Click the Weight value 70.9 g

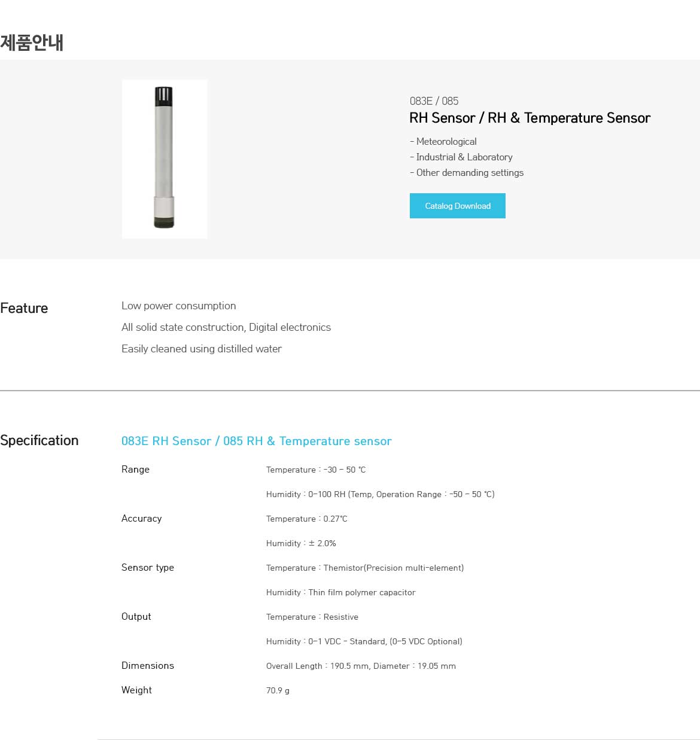278,690
